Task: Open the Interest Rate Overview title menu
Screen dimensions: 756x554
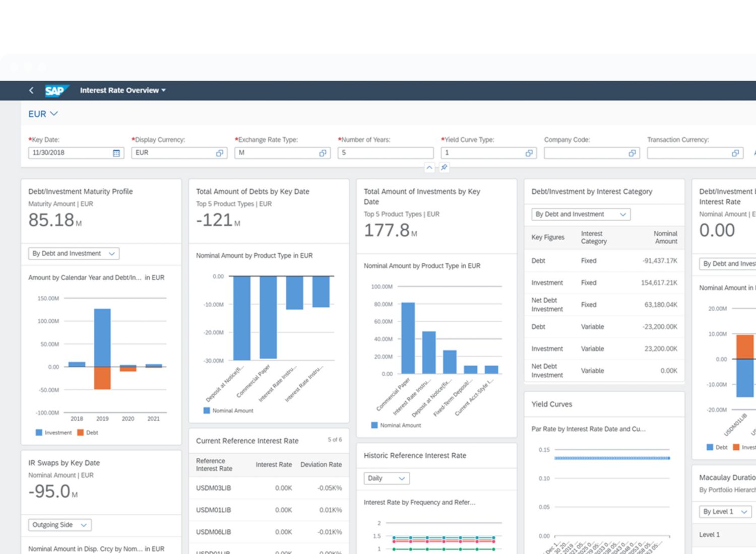Action: pyautogui.click(x=122, y=91)
